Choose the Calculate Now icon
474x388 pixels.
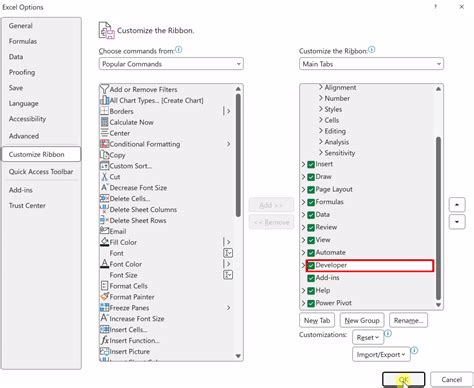click(105, 122)
